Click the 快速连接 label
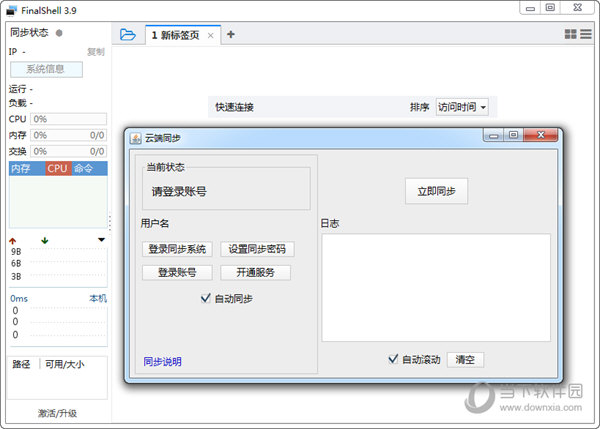 pos(235,107)
